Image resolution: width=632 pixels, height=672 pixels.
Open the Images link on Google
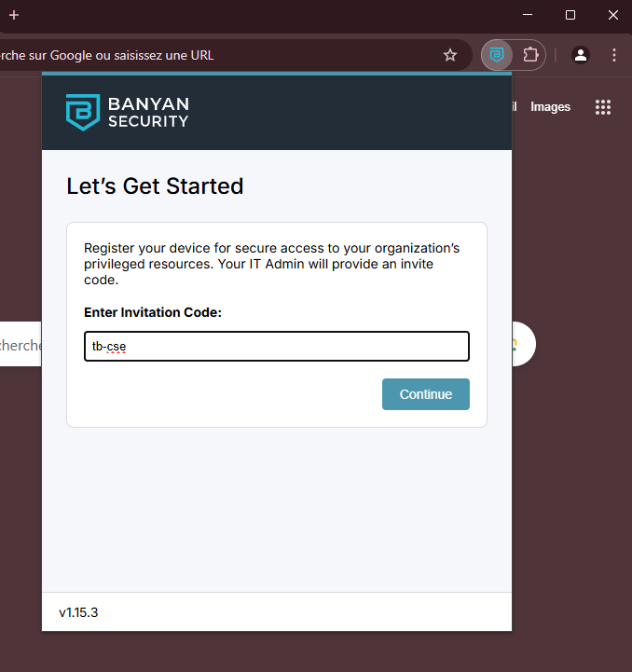(550, 107)
